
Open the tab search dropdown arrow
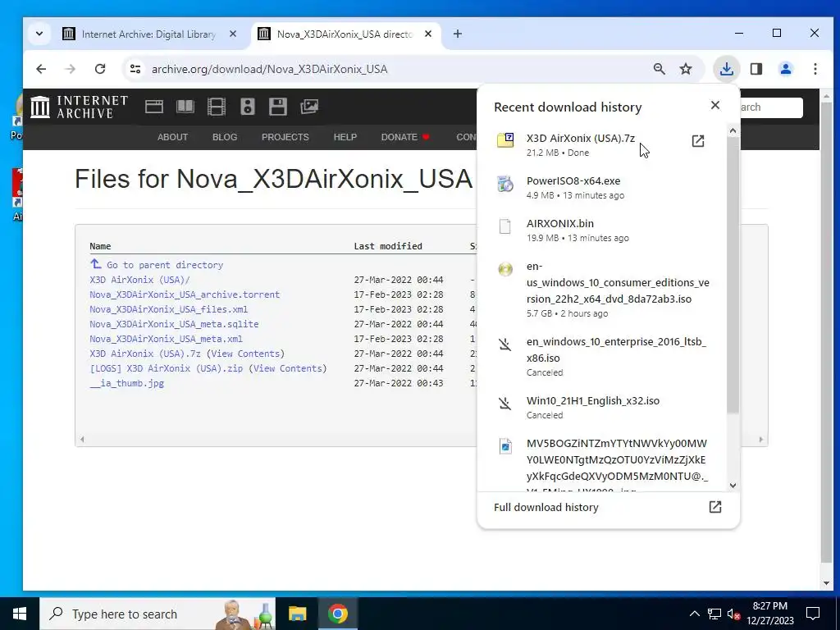pyautogui.click(x=39, y=34)
